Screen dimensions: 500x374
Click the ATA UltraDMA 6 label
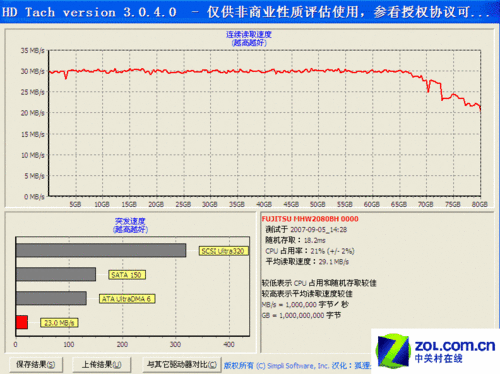coord(127,299)
